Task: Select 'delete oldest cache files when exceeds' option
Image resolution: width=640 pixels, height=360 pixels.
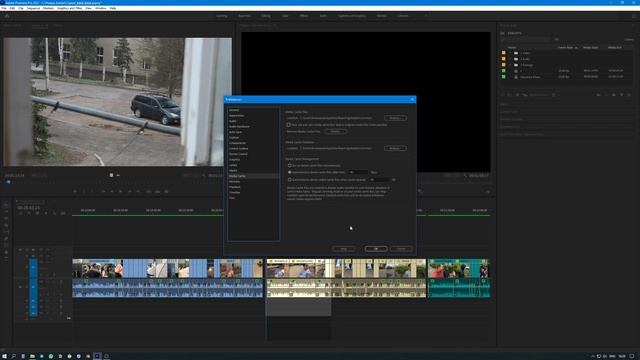Action: (x=289, y=180)
